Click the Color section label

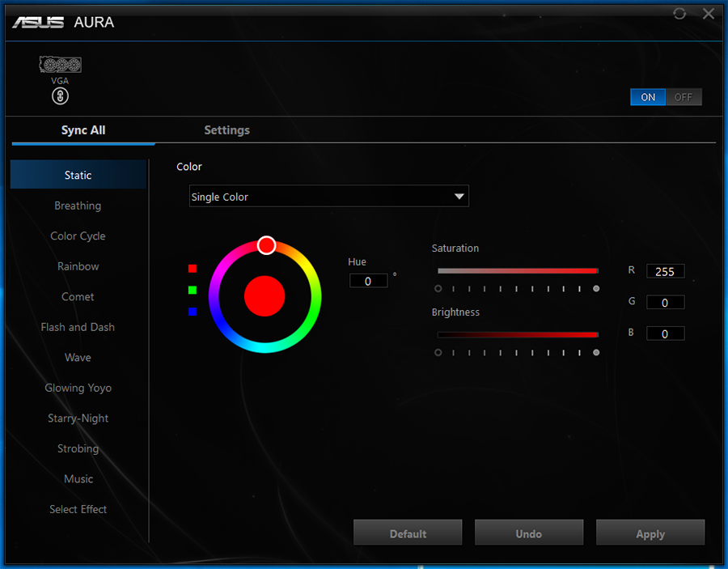click(x=189, y=166)
